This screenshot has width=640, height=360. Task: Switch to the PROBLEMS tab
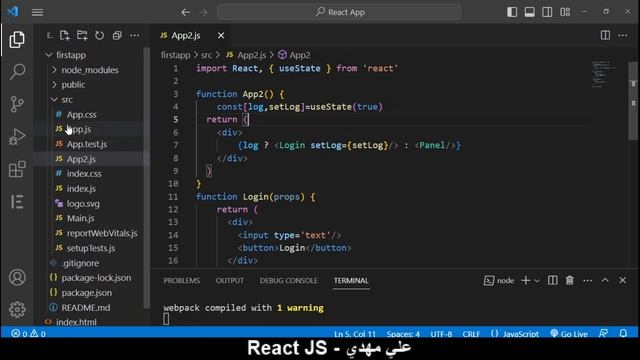[182, 281]
